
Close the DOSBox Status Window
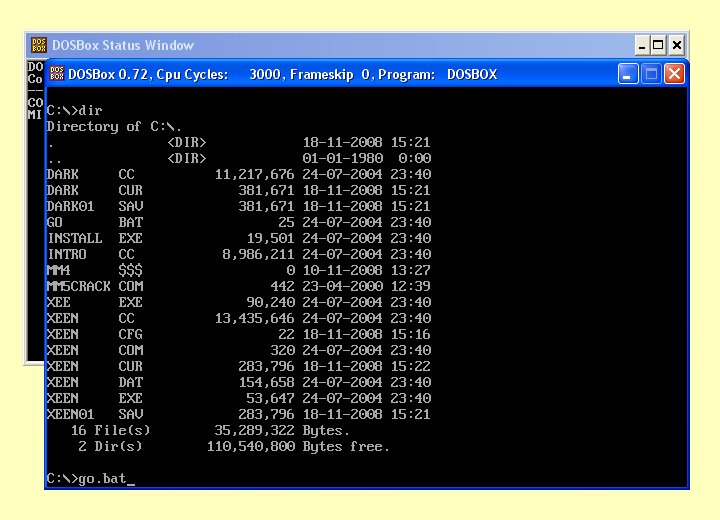(x=677, y=45)
